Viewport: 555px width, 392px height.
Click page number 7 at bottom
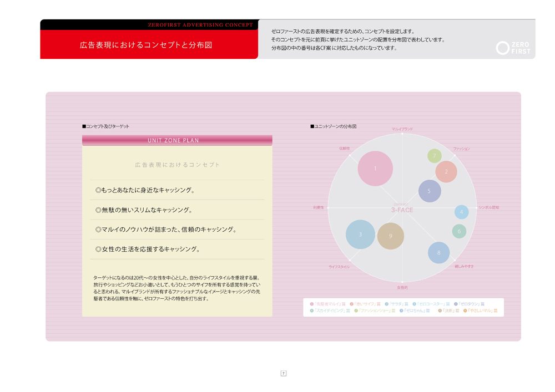284,373
